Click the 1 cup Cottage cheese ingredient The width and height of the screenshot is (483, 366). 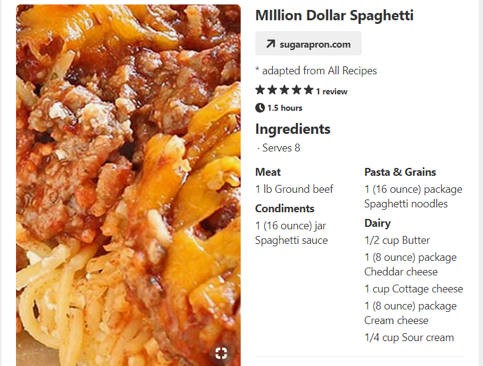[x=414, y=289]
